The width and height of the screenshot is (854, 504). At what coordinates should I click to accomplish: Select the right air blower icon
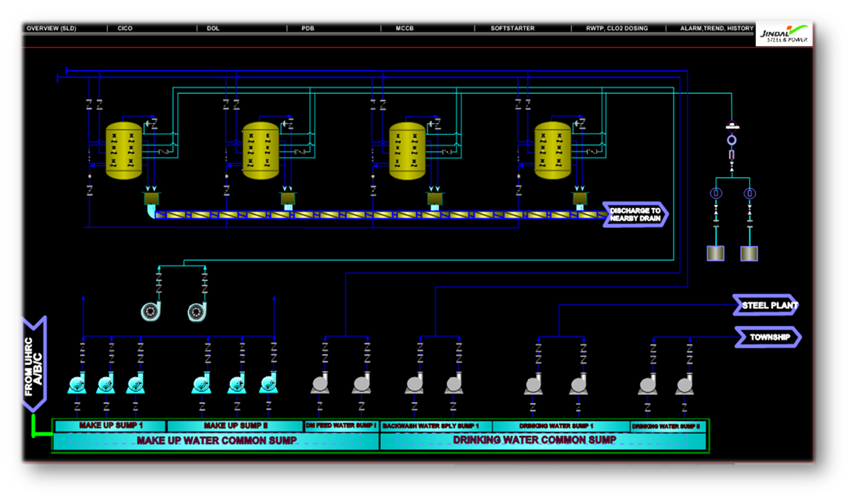tap(198, 311)
